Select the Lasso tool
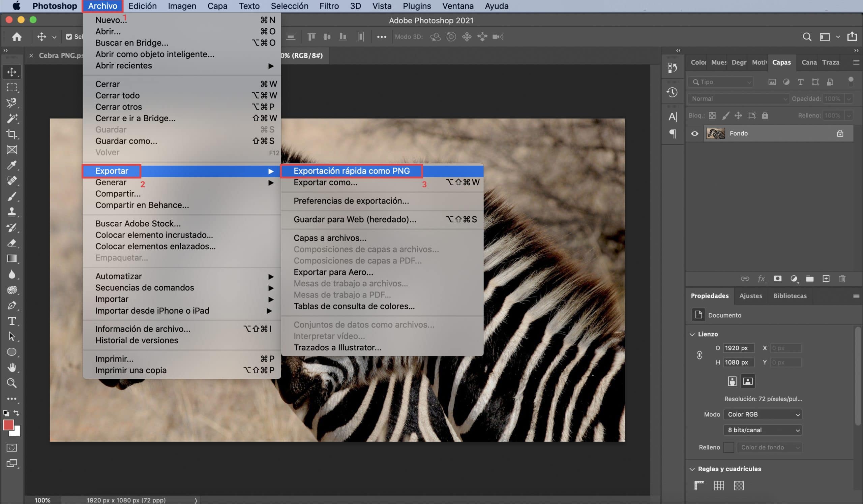This screenshot has height=504, width=863. click(x=12, y=103)
